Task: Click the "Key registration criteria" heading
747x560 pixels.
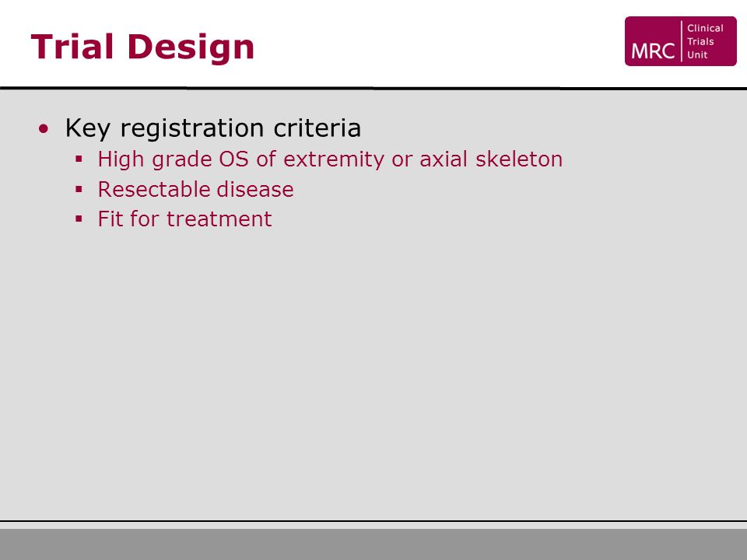Action: pyautogui.click(x=213, y=128)
